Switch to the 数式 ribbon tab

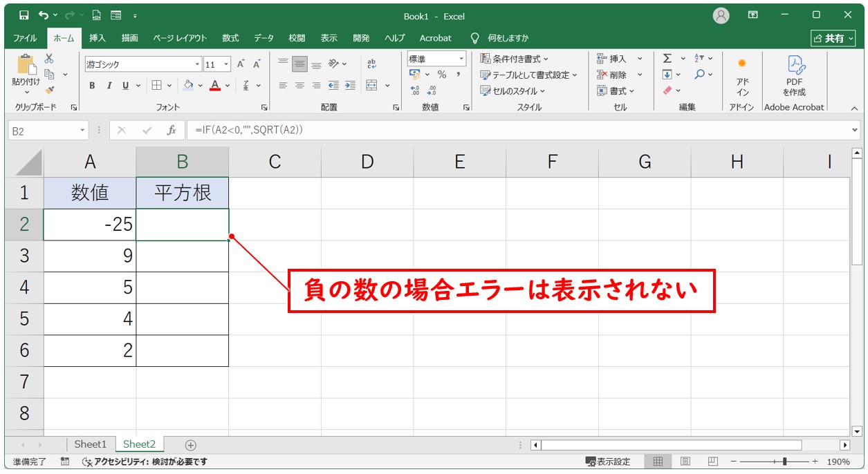pyautogui.click(x=230, y=38)
